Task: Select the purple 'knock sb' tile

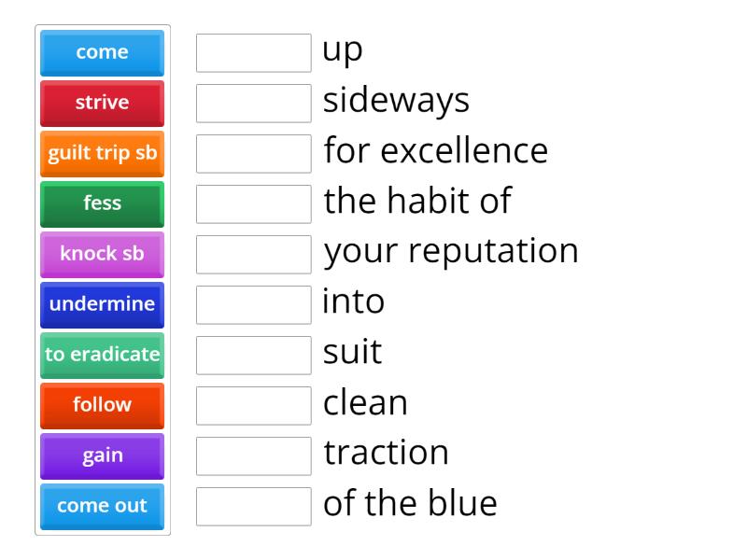Action: pyautogui.click(x=102, y=255)
